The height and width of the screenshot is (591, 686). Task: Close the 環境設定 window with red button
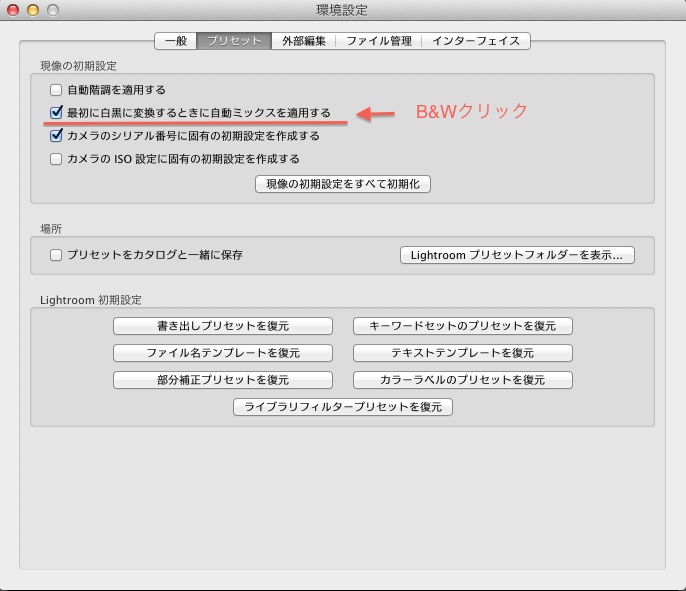tap(13, 10)
